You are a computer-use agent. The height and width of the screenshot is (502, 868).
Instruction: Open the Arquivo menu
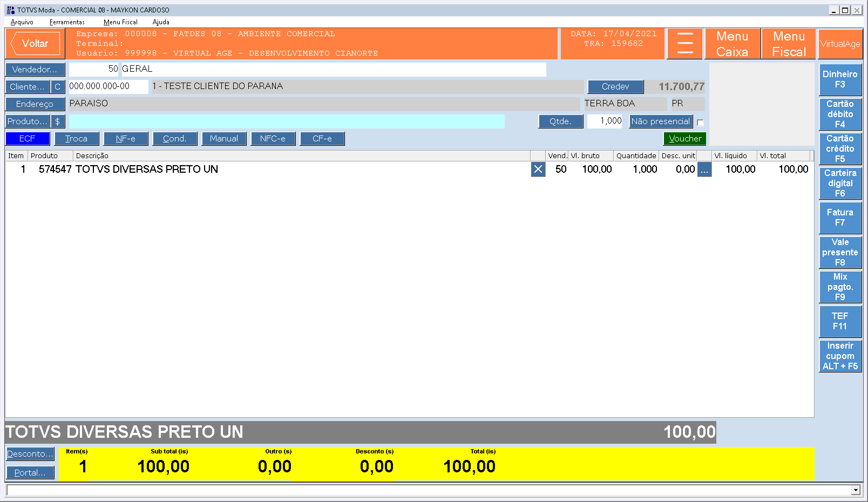point(22,22)
